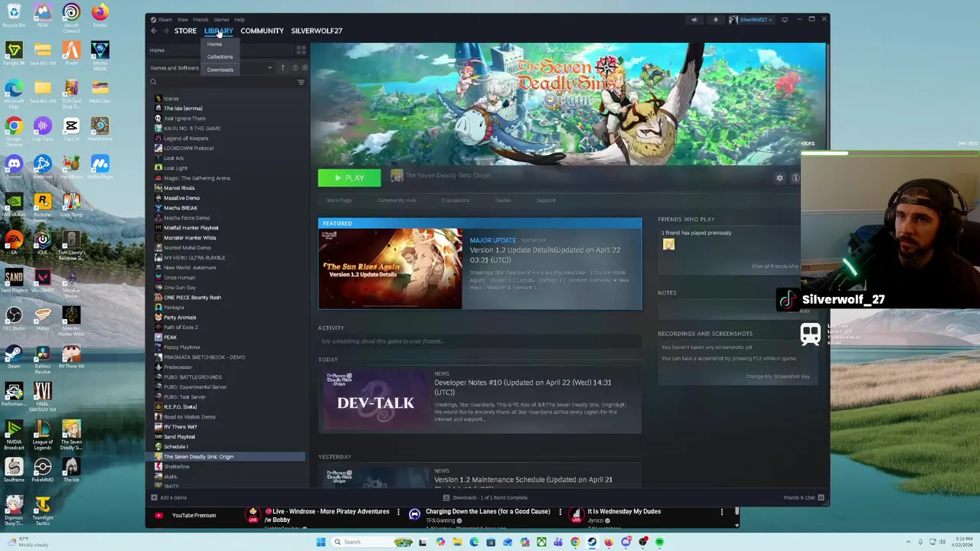Select Path of Exile 2 in list
The width and height of the screenshot is (980, 551).
(x=181, y=328)
